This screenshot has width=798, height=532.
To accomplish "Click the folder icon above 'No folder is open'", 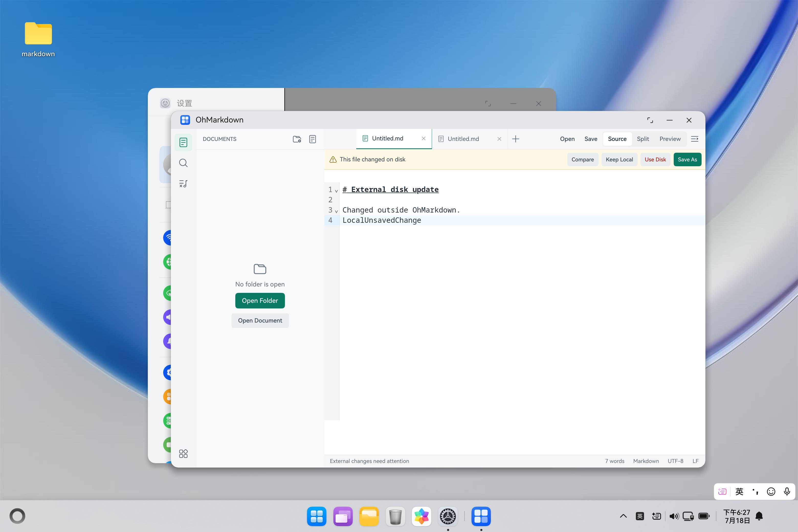I will (260, 269).
